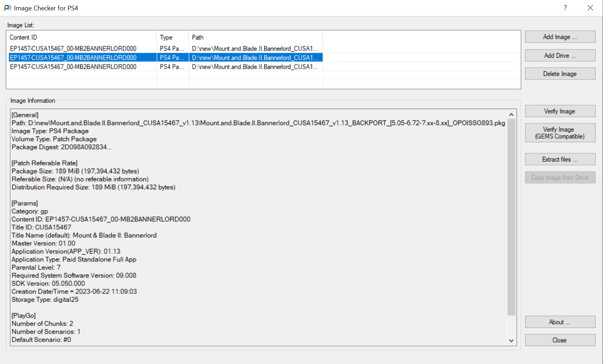The height and width of the screenshot is (364, 603).
Task: Click the Application Type line
Action: click(x=74, y=259)
